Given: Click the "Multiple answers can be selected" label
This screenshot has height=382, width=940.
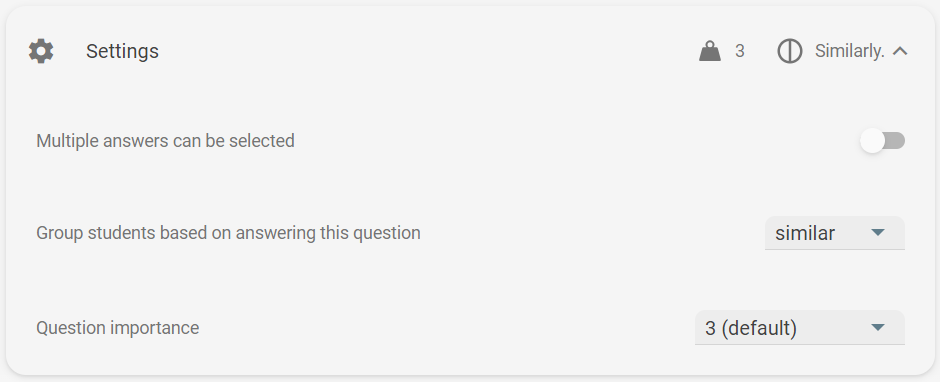Looking at the screenshot, I should [x=165, y=141].
